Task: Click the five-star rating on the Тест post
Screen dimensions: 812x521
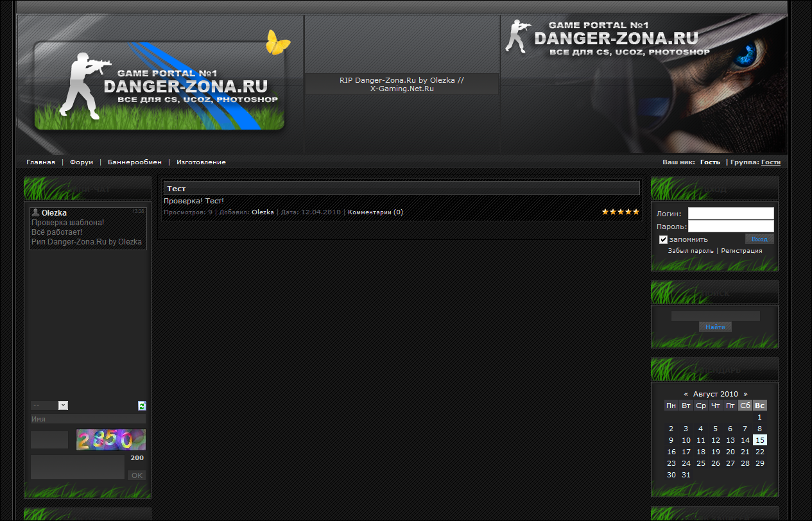Action: (x=620, y=212)
